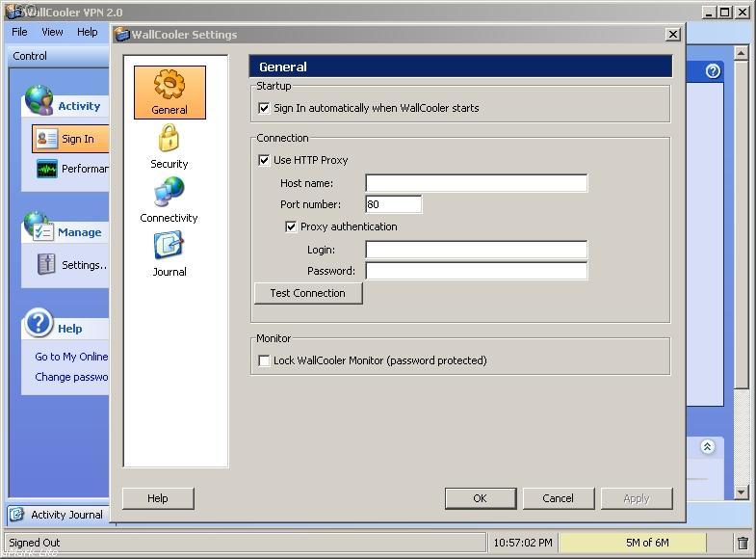The image size is (756, 559).
Task: Switch to the Activity Journal tab
Action: pos(59,515)
